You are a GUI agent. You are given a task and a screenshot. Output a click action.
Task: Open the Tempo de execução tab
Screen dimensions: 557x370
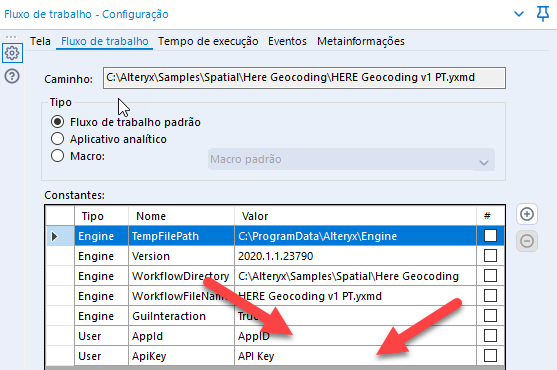click(208, 41)
